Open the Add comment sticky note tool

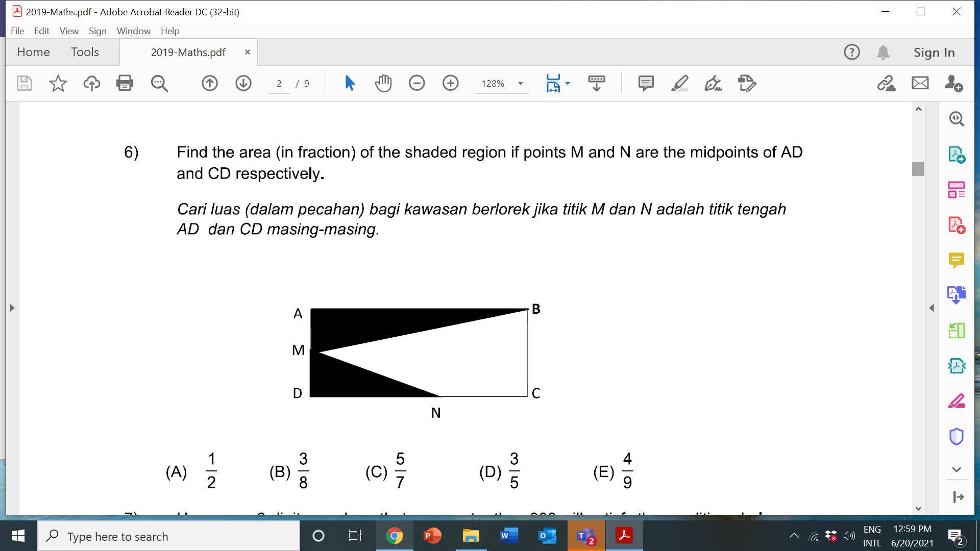tap(646, 83)
